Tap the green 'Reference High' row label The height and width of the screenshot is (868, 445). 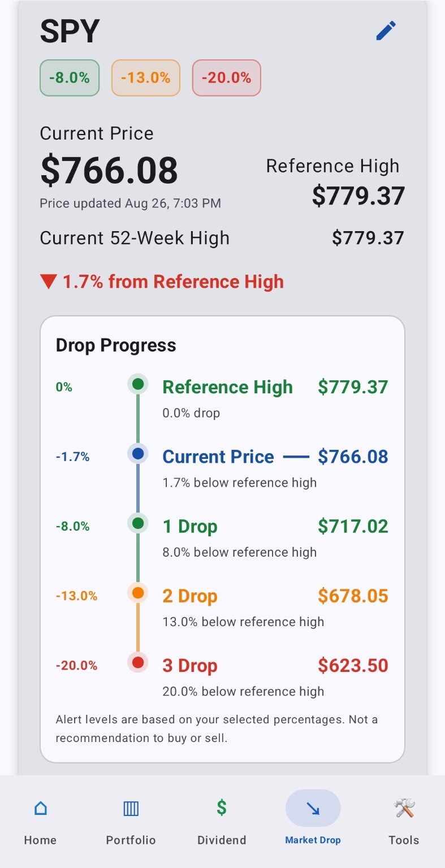pyautogui.click(x=228, y=387)
